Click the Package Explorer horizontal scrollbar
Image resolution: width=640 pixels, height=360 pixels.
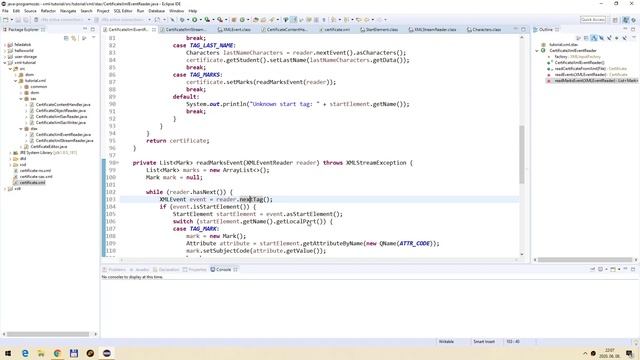[x=47, y=334]
